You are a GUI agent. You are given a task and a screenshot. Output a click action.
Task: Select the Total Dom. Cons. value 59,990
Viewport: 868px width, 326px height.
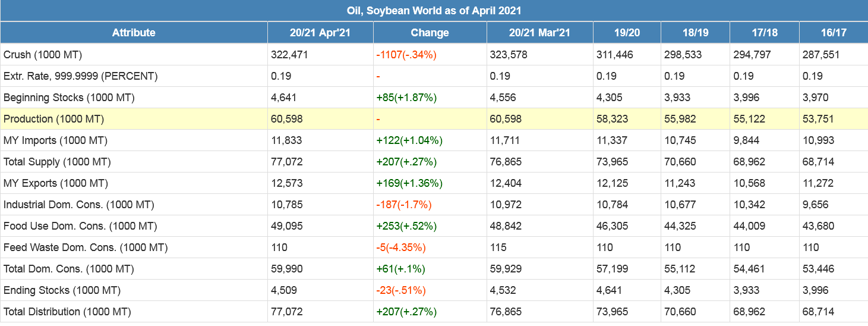coord(286,269)
